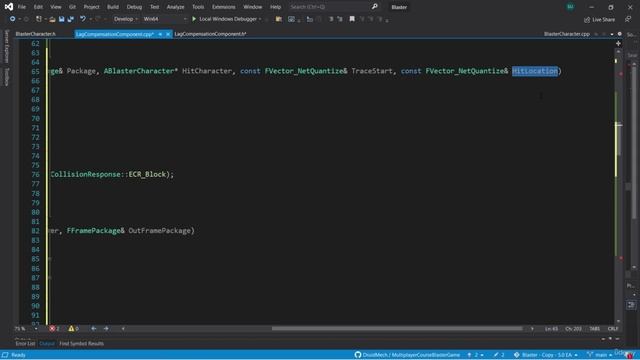Open the Edit menu
This screenshot has height=360, width=640.
38,7
